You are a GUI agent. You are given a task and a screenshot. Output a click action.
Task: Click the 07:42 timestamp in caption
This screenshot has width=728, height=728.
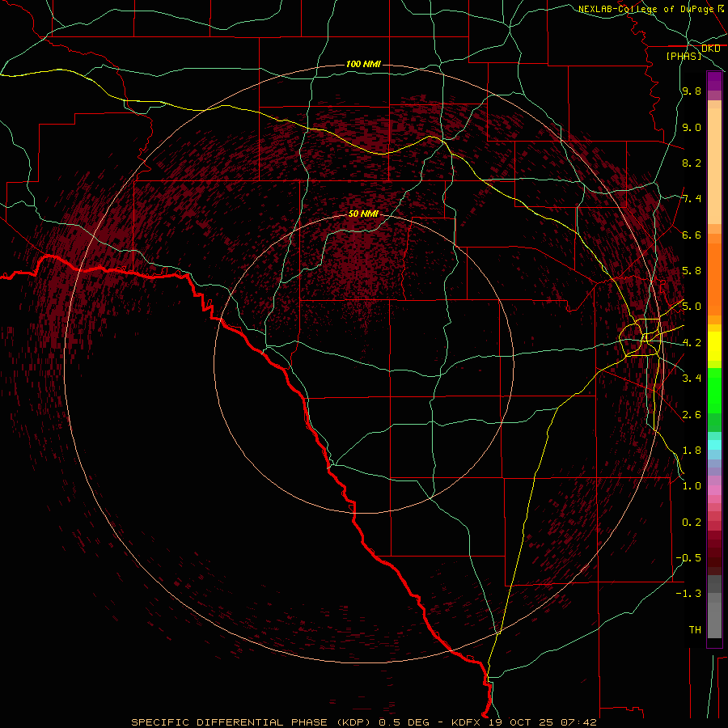[x=578, y=722]
